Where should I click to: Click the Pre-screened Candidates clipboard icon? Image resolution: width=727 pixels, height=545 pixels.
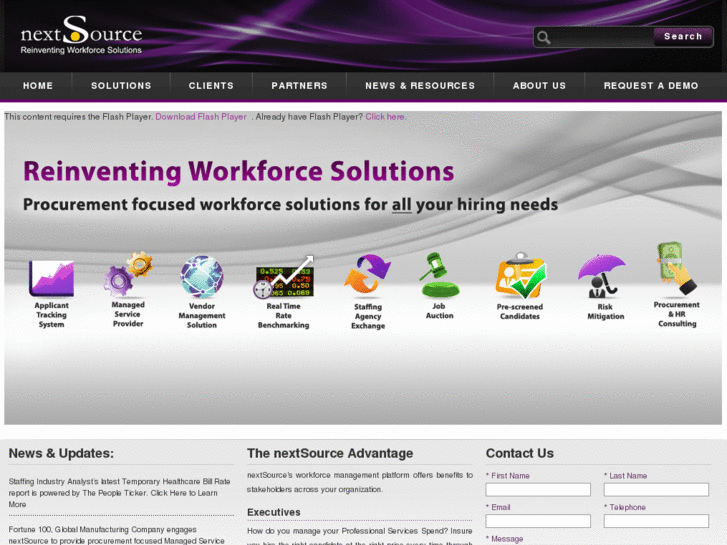click(520, 276)
